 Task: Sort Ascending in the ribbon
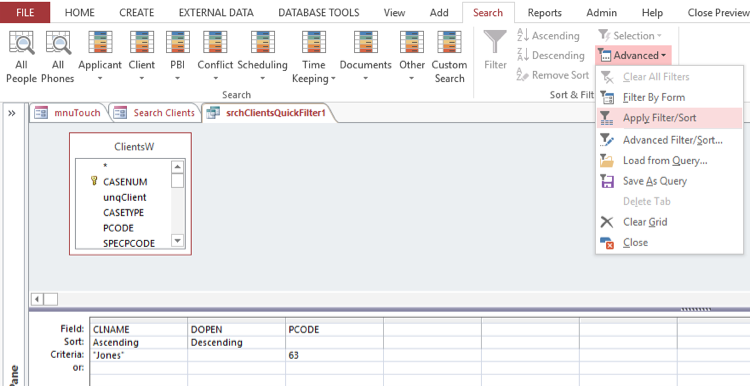coord(548,36)
